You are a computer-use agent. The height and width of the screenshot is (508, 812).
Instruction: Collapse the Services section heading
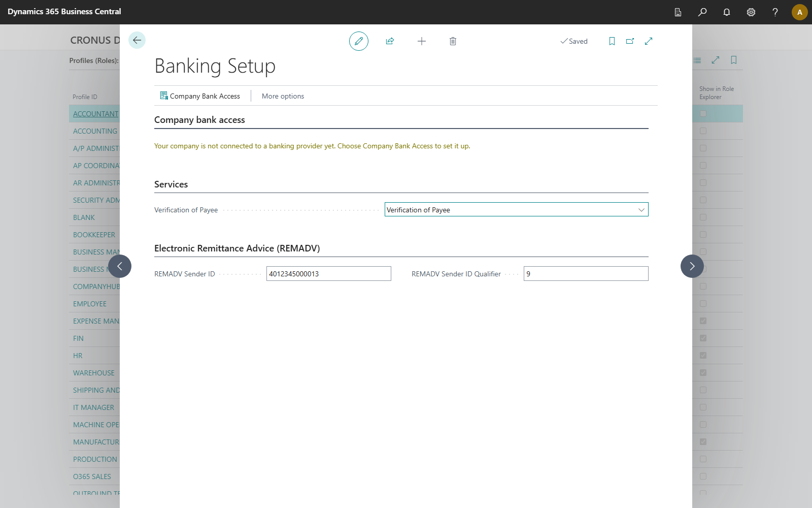pos(171,184)
